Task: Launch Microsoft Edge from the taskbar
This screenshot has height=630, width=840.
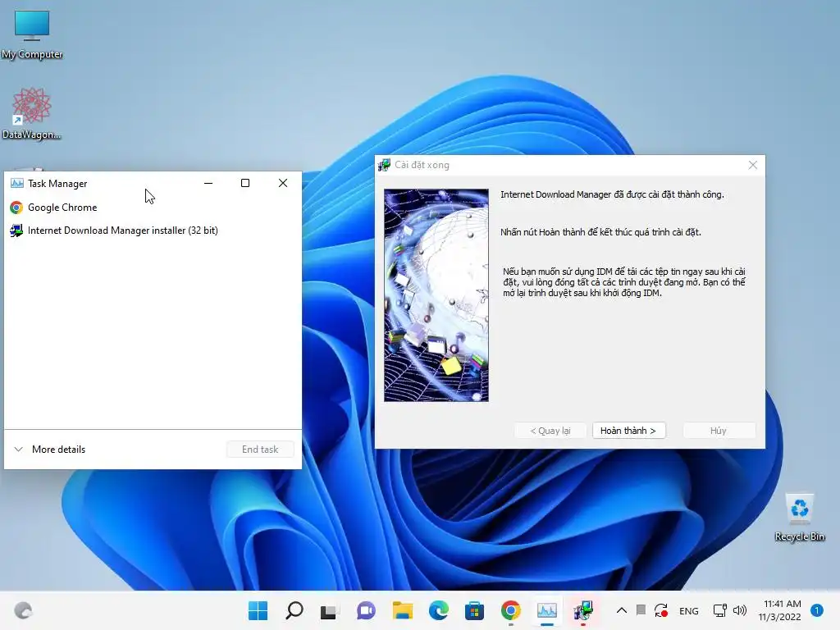Action: [x=439, y=610]
